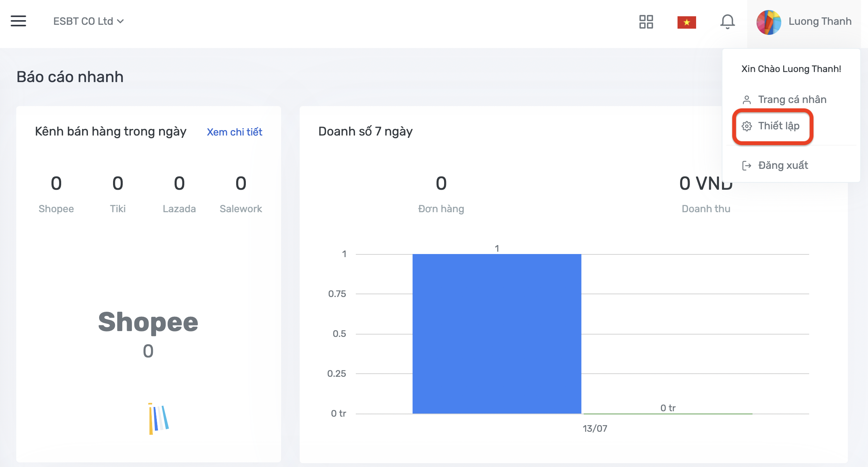Screen dimensions: 868x467
Task: Select the Salework channel count
Action: (241, 183)
